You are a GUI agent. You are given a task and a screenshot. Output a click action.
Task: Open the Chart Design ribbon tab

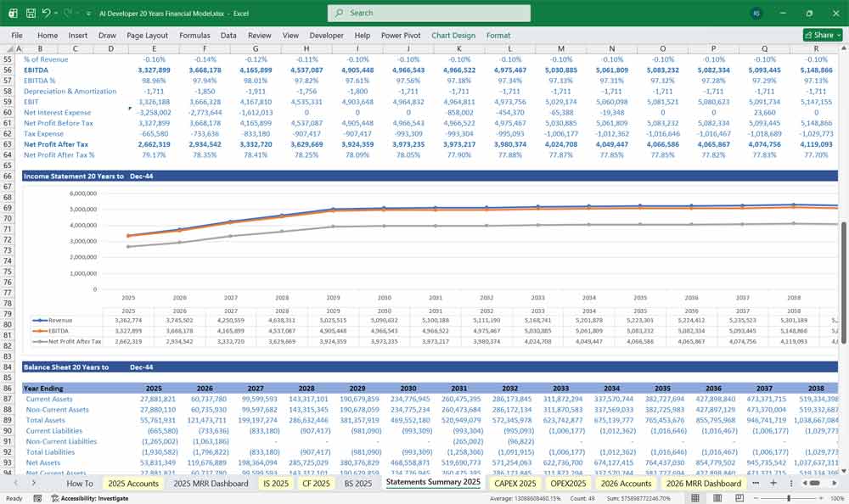pos(453,36)
